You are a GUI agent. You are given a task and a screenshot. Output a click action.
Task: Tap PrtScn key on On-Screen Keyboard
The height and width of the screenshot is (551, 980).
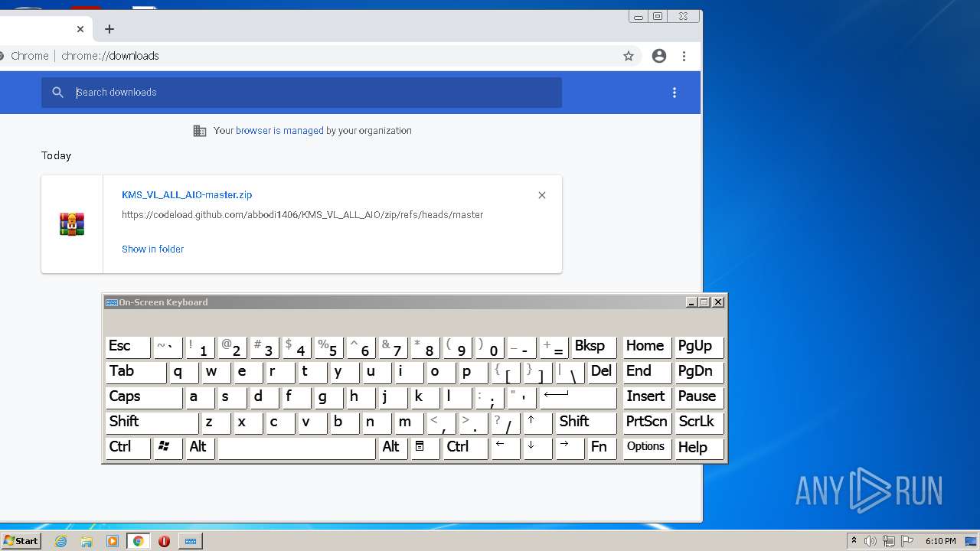coord(647,423)
